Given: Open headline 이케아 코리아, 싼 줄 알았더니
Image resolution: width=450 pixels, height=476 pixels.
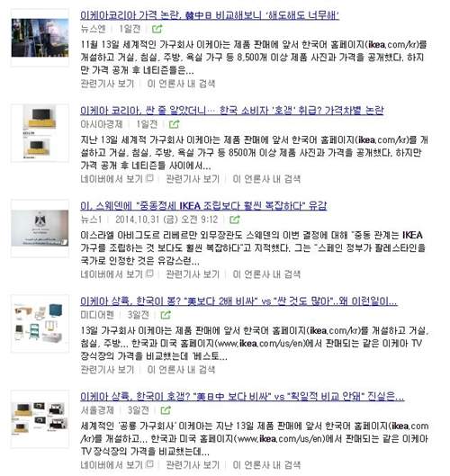Looking at the screenshot, I should click(231, 110).
